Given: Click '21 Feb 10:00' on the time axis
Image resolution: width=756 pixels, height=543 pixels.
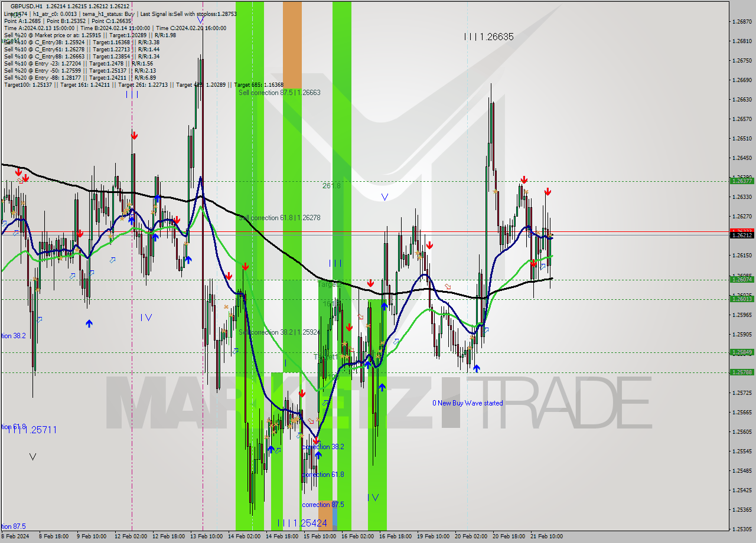Looking at the screenshot, I should coord(546,537).
